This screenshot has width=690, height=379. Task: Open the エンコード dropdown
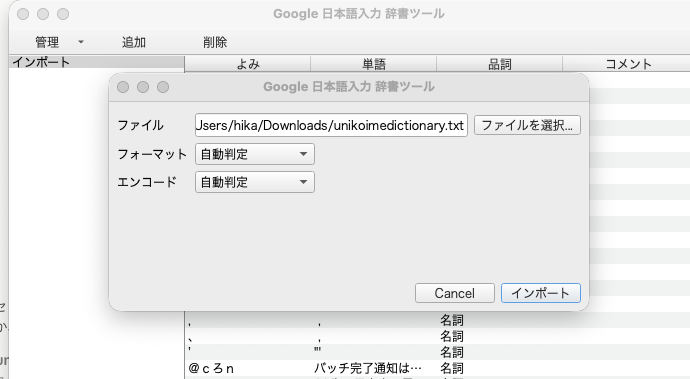[255, 182]
